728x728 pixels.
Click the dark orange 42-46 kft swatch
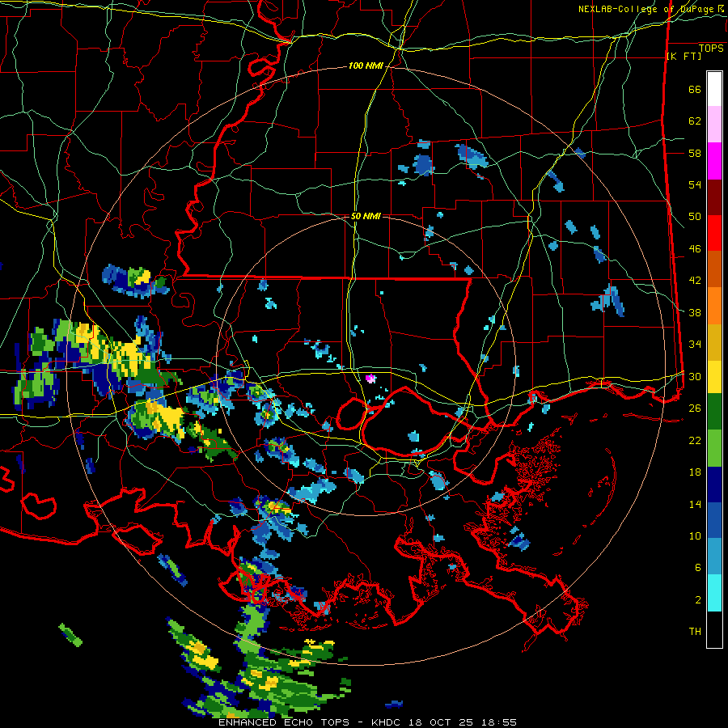(714, 269)
